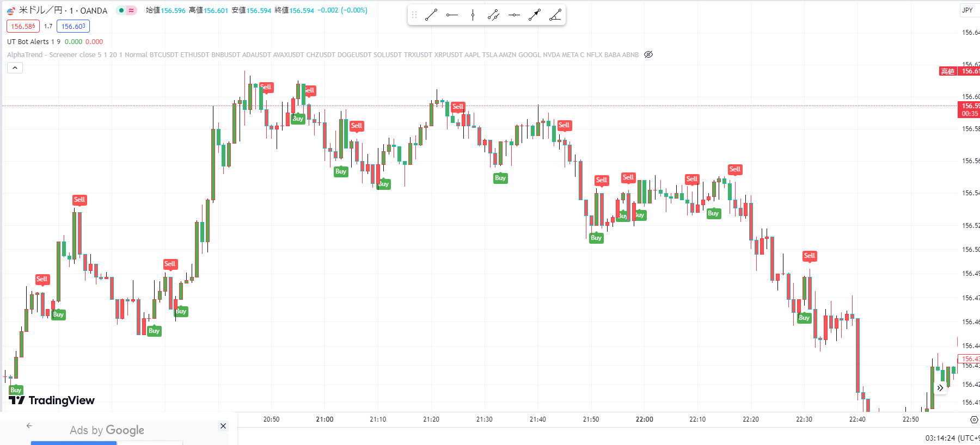This screenshot has height=445, width=980.
Task: Collapse the indicator legend with the chevron
Action: (x=15, y=68)
